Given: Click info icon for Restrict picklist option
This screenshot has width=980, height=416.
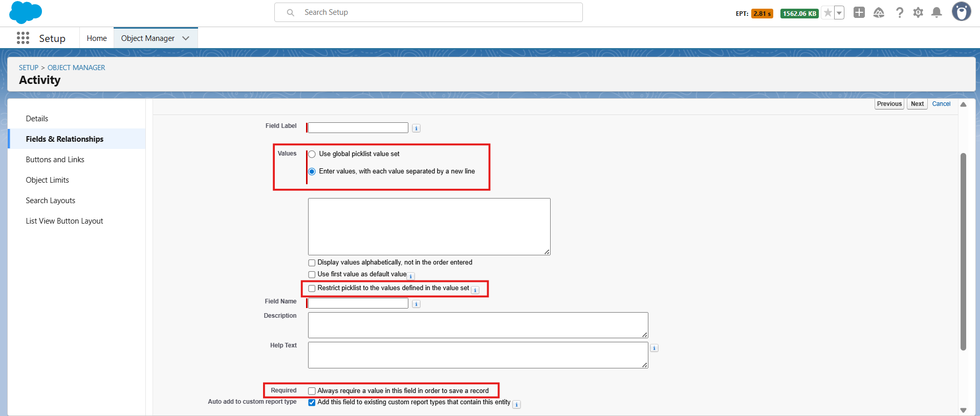Looking at the screenshot, I should 475,290.
